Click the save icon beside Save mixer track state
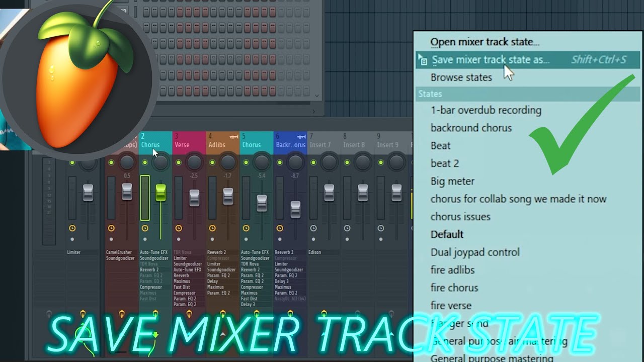The image size is (644, 362). [423, 60]
